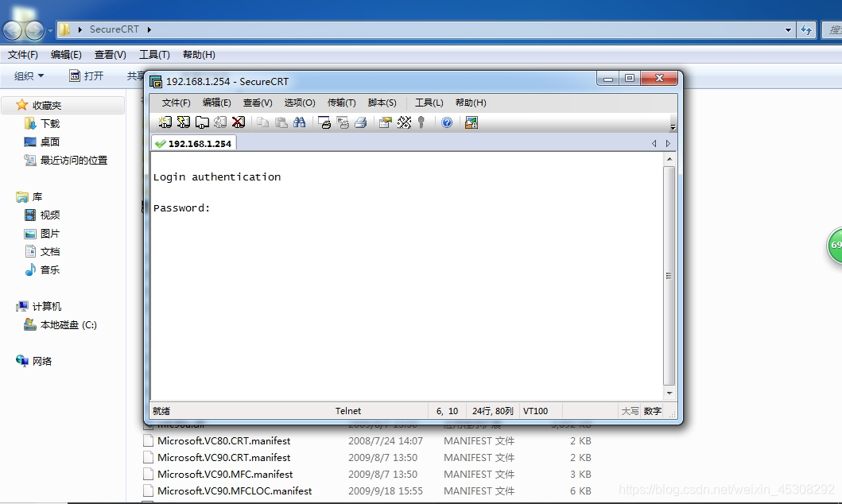The width and height of the screenshot is (842, 504).
Task: Click the key icon in SecureCRT toolbar
Action: pos(421,122)
